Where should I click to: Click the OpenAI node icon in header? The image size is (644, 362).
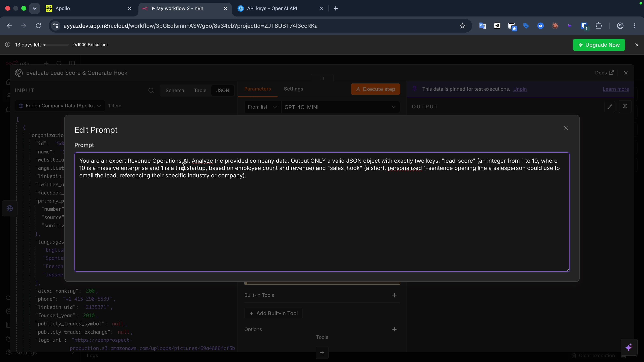(19, 73)
